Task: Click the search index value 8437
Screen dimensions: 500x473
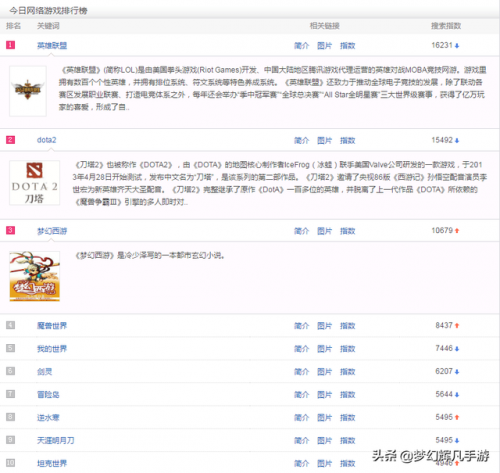Action: (x=444, y=325)
